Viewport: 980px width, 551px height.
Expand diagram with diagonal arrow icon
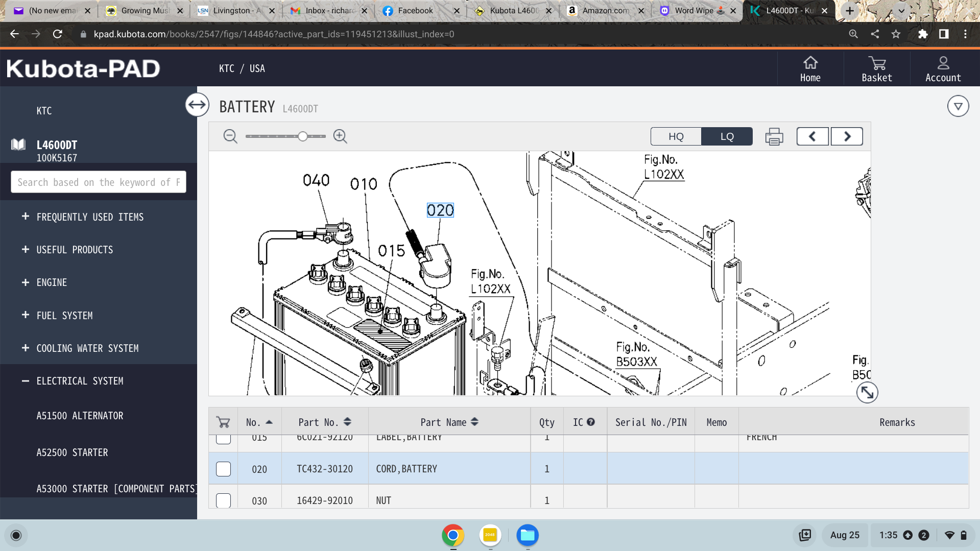pyautogui.click(x=867, y=392)
